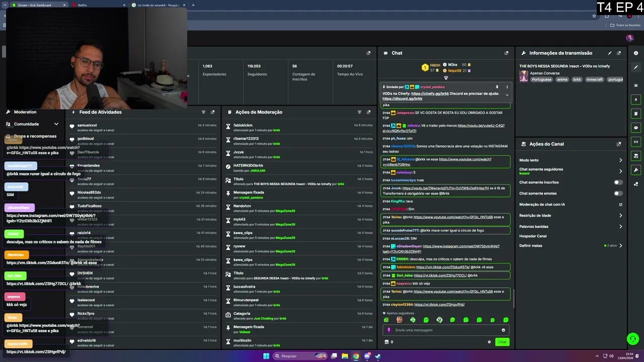Open Windows Start menu
The image size is (644, 362).
[x=266, y=356]
